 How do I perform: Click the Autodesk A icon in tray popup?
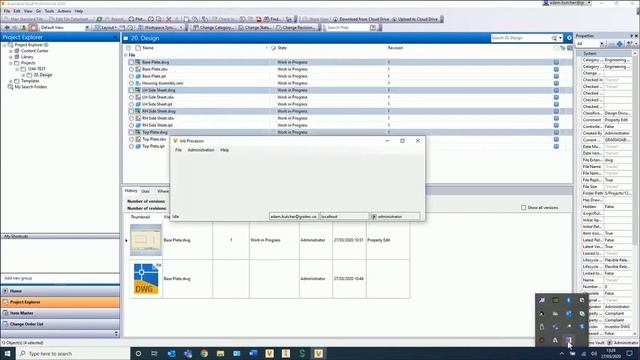click(555, 340)
